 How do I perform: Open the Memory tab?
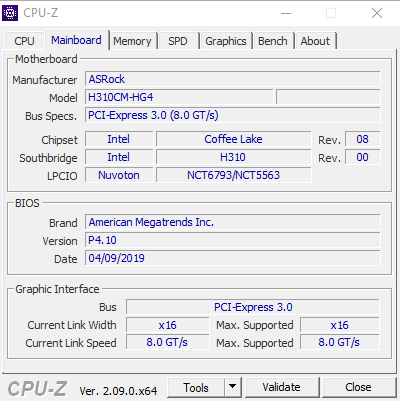[x=132, y=41]
